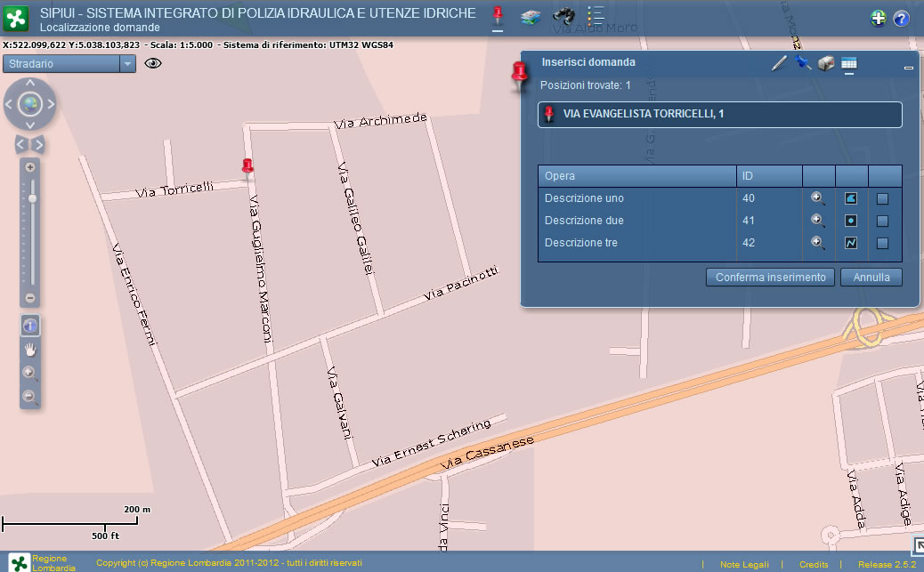Click ID cell 41
The width and height of the screenshot is (924, 572).
click(x=749, y=221)
